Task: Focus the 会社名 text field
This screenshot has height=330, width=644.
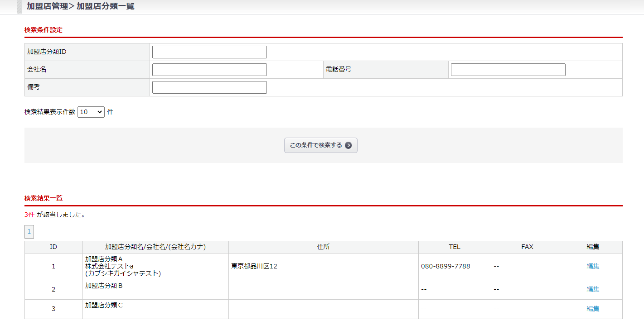Action: point(209,70)
